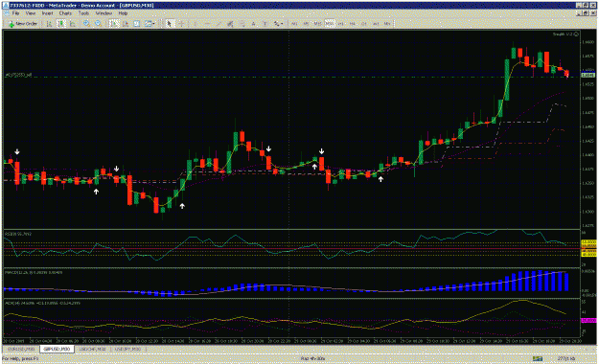Switch to the EURUSD,M30 chart tab
This screenshot has height=364, width=599.
[21, 349]
